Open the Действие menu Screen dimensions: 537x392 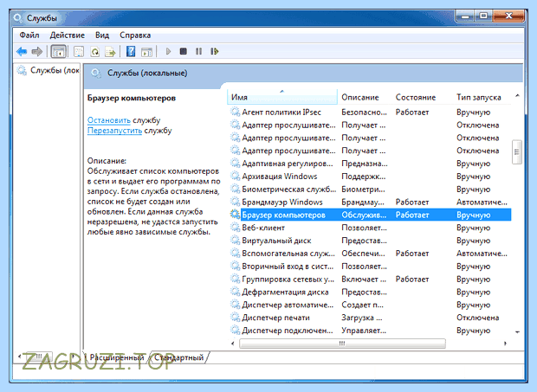coord(68,35)
